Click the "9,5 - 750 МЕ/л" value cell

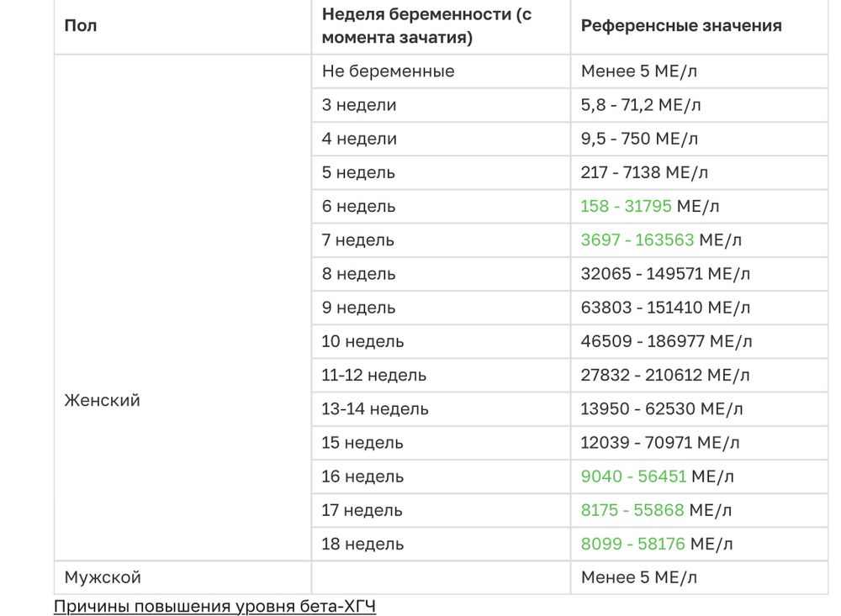coord(639,139)
